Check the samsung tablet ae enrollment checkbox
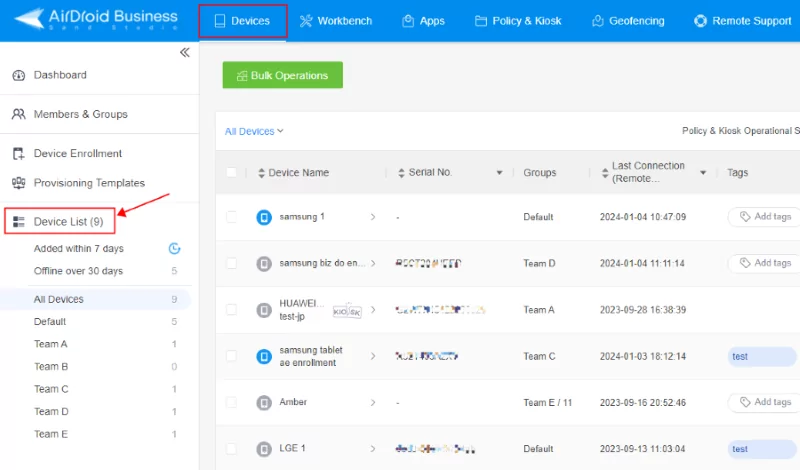Viewport: 800px width, 470px height. (x=231, y=356)
